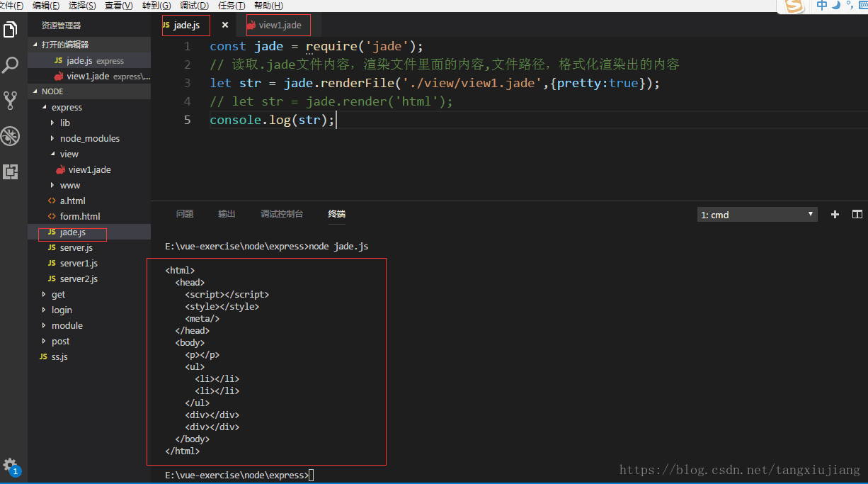Open the Extensions view icon
The width and height of the screenshot is (868, 484).
[x=11, y=171]
